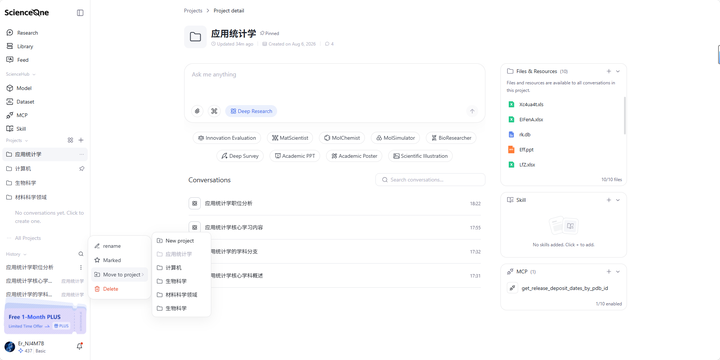
Task: Collapse the Files & Resources panel chevron
Action: (618, 71)
